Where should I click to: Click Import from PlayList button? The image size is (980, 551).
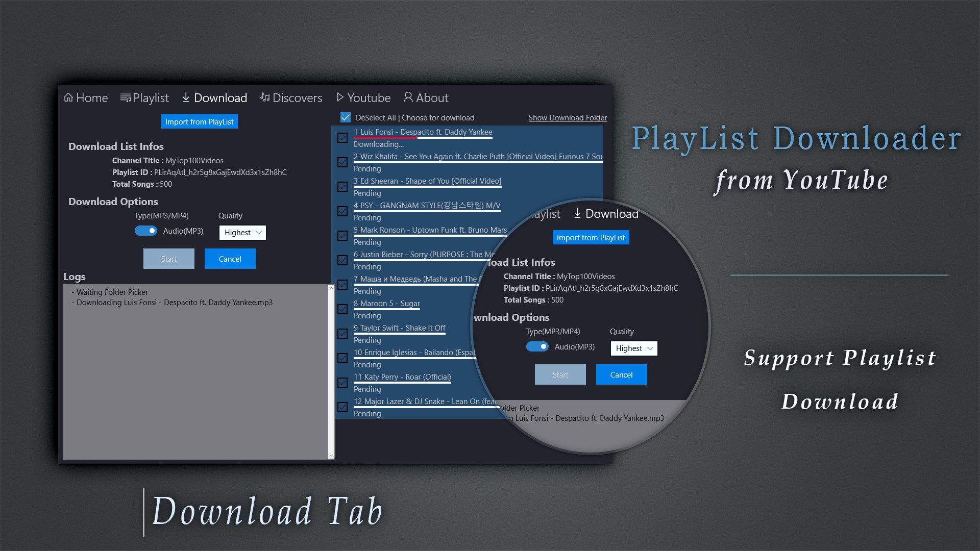tap(199, 121)
